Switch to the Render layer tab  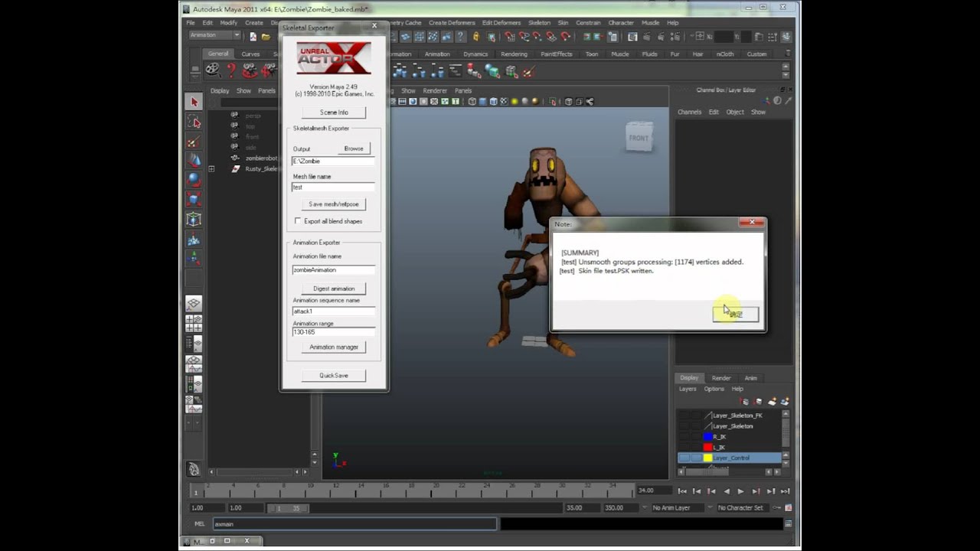[721, 378]
